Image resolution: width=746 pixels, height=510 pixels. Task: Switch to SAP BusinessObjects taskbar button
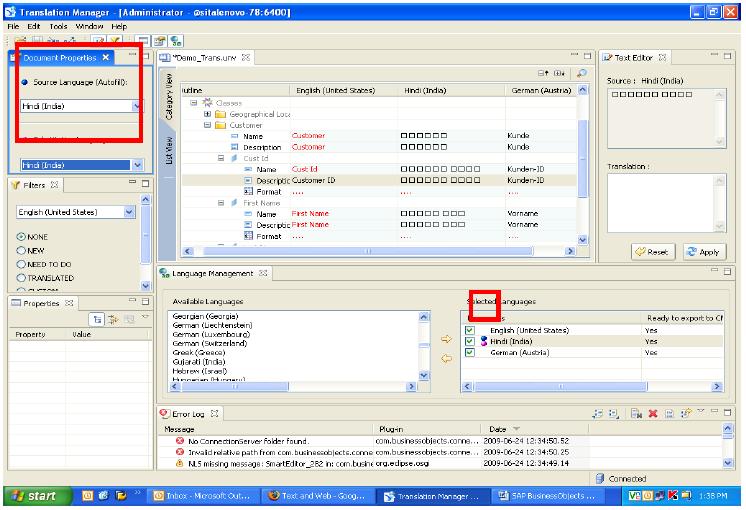(x=547, y=496)
